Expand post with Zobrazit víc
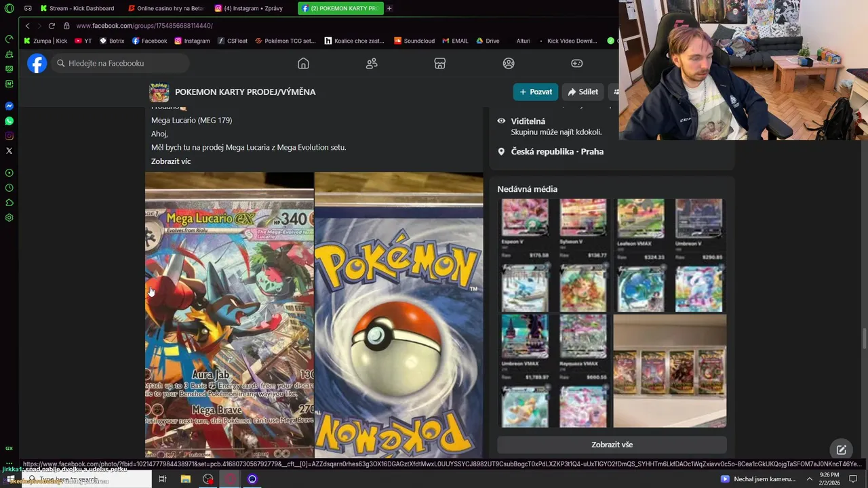Screen dimensions: 868x488 (171, 161)
